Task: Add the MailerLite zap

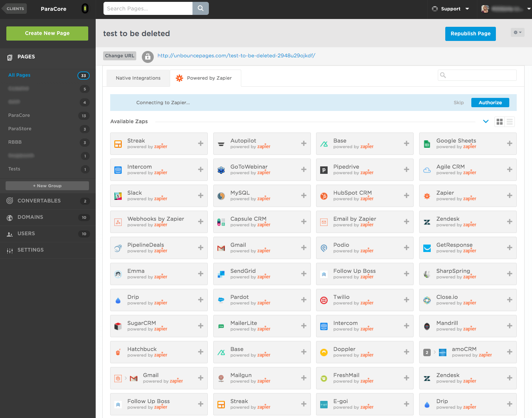Action: pyautogui.click(x=303, y=326)
